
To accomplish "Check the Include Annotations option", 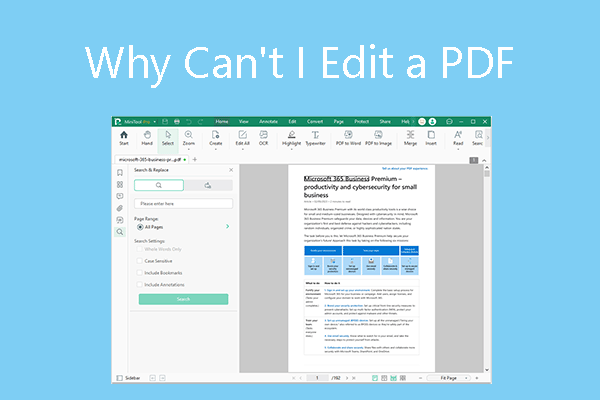I will 139,284.
